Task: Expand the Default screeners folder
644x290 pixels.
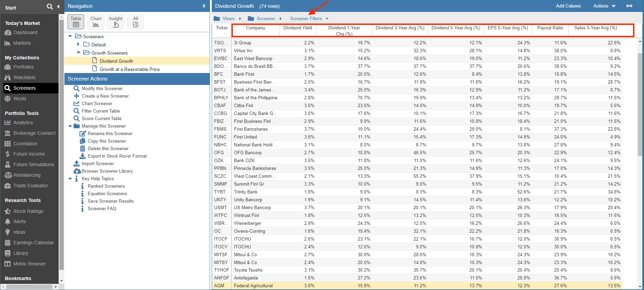Action: tap(78, 44)
